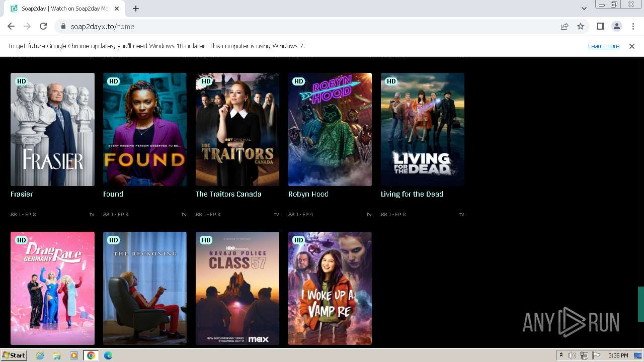The height and width of the screenshot is (362, 644).
Task: Bookmark this page with the star icon
Action: coord(581,27)
